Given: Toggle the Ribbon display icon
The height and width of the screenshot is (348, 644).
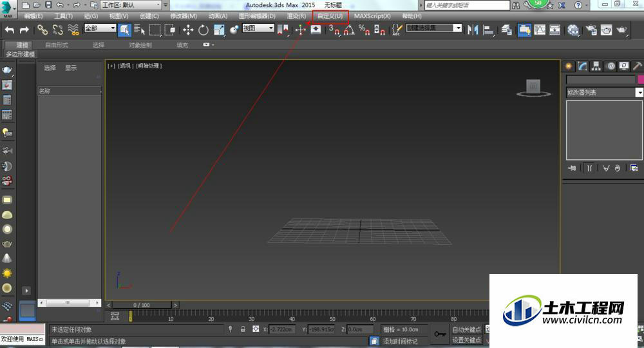Looking at the screenshot, I should [x=524, y=30].
